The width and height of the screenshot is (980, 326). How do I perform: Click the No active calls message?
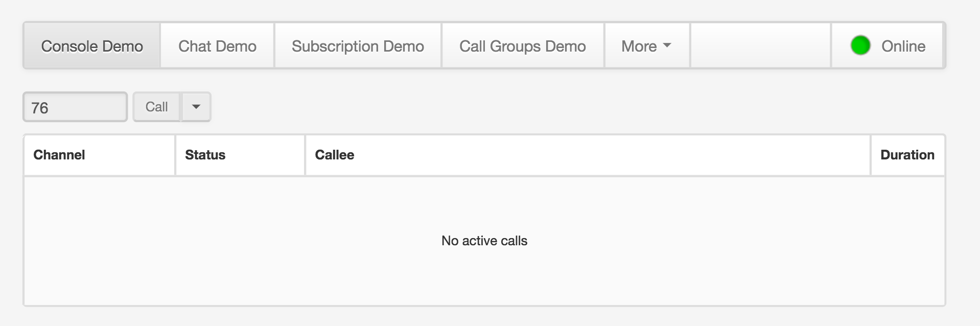(484, 241)
